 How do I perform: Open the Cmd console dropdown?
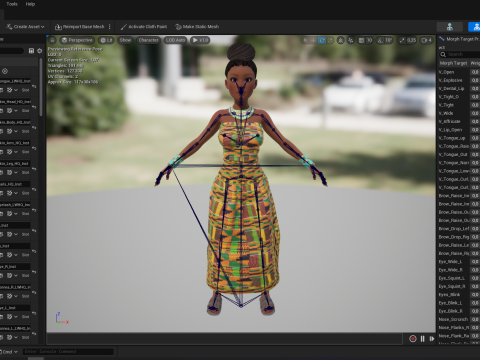(x=10, y=352)
